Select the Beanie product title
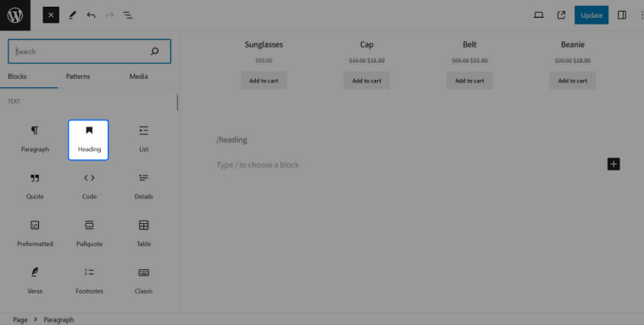The image size is (644, 325). [573, 44]
